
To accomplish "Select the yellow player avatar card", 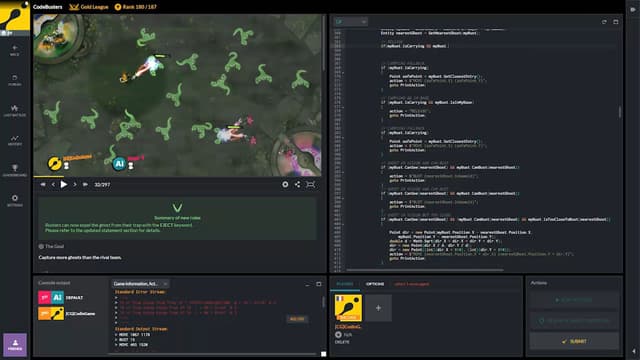I will click(x=348, y=308).
